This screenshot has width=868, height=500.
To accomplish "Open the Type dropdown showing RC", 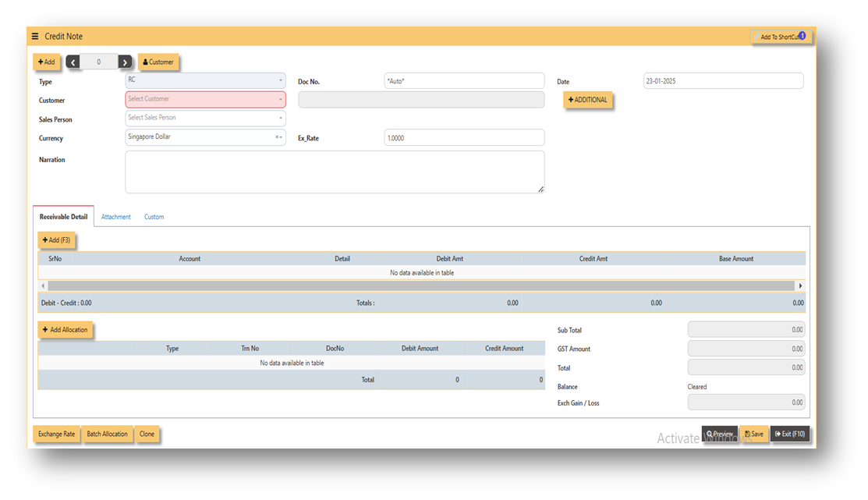I will (205, 80).
